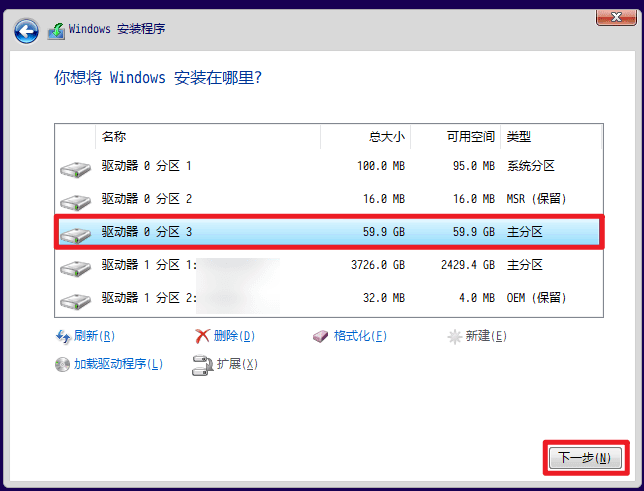Close the Windows Setup window
644x491 pixels.
[x=616, y=17]
